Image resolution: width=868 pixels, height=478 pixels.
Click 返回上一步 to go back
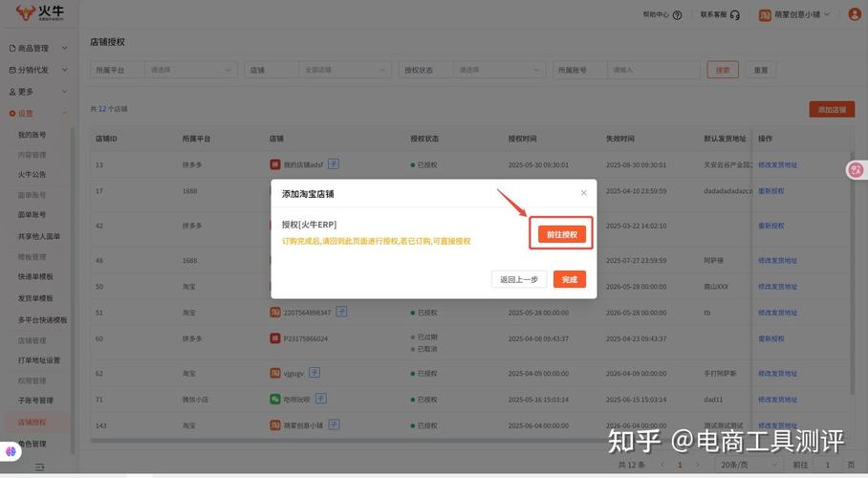(520, 279)
